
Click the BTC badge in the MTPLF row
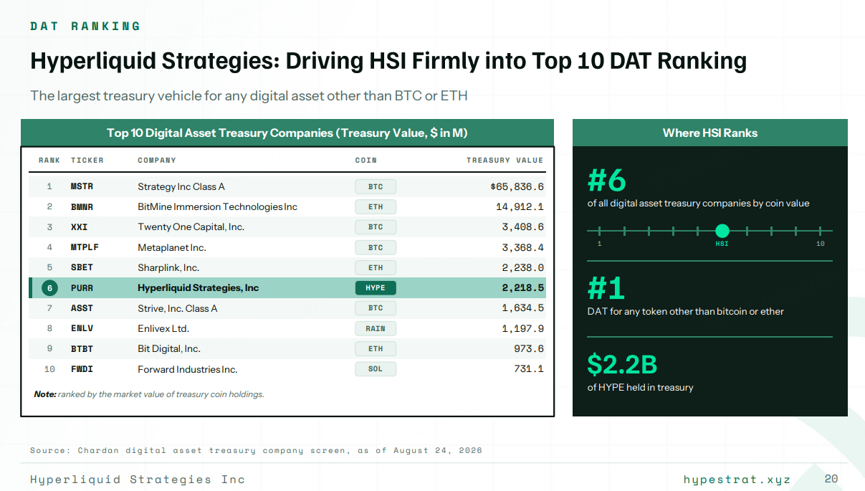[x=376, y=248]
